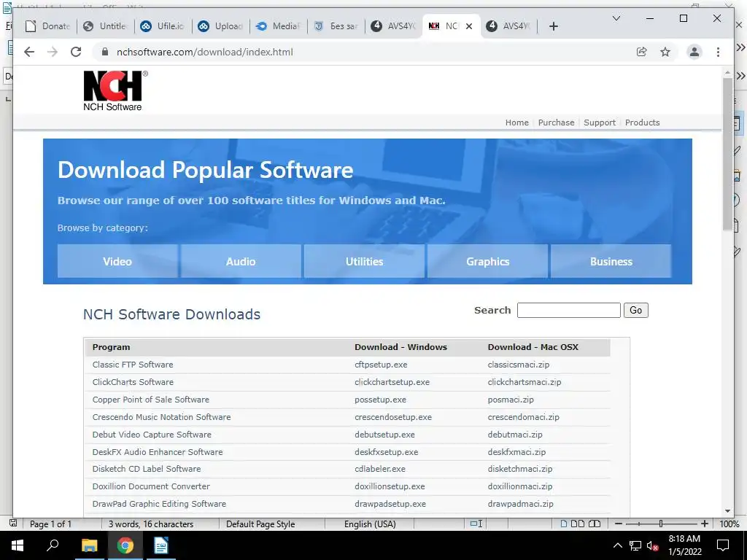
Task: Switch to the Donate tab
Action: click(47, 26)
